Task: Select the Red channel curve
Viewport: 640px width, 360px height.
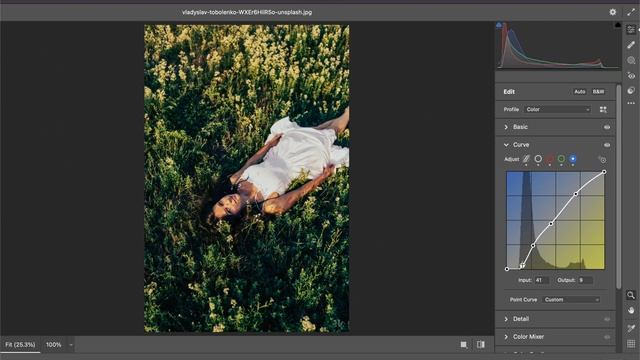Action: click(550, 159)
